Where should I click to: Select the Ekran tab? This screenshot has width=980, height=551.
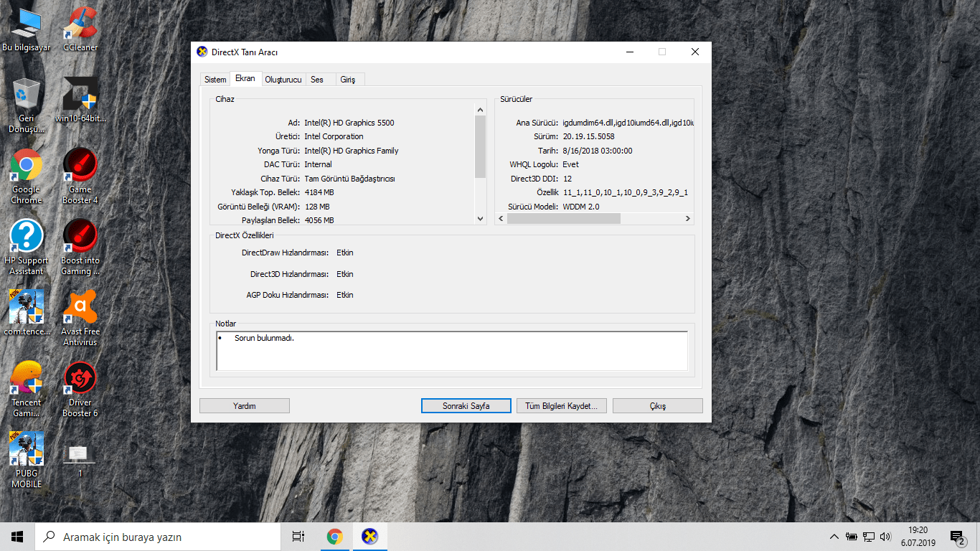click(x=245, y=79)
